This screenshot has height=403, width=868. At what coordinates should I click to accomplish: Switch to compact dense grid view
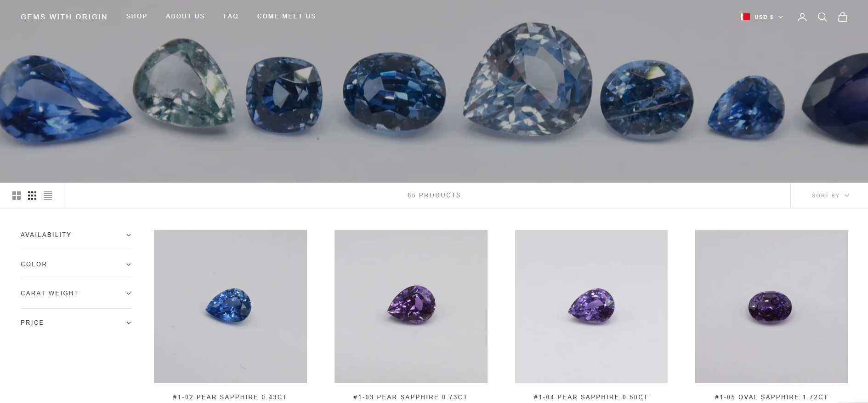point(32,196)
